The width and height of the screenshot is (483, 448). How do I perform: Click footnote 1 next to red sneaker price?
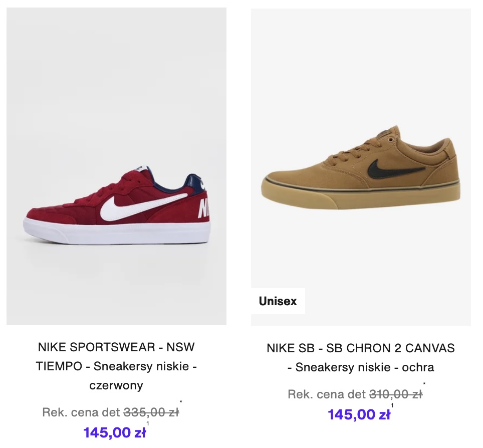tap(148, 423)
